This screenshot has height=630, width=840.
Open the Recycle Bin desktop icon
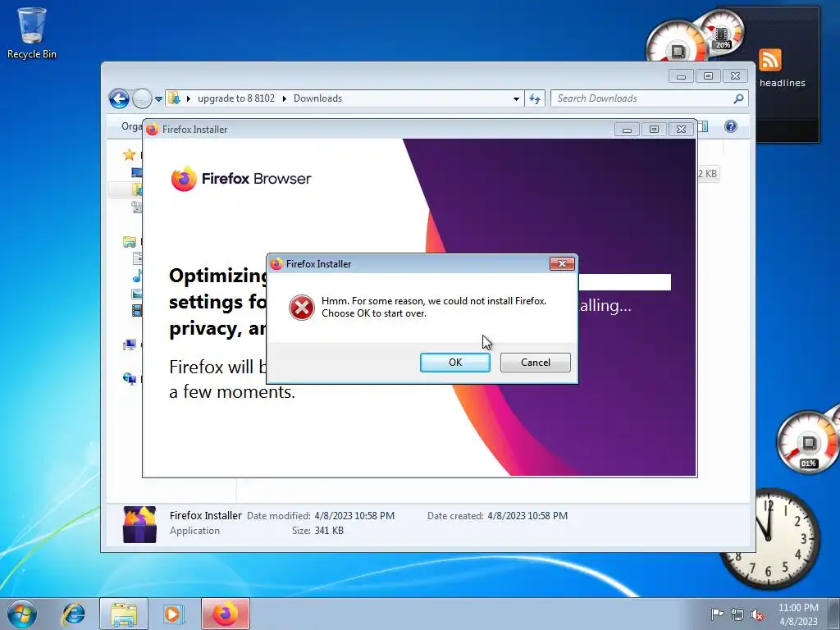point(32,33)
